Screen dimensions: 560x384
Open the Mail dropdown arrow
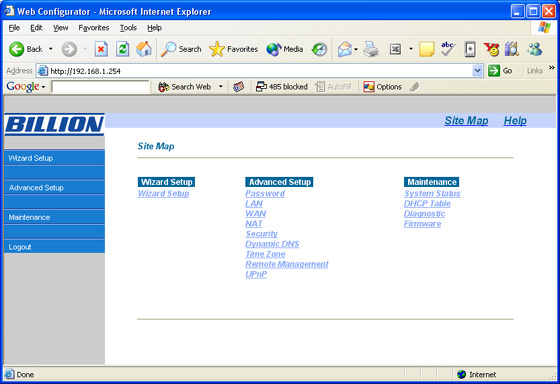[356, 49]
